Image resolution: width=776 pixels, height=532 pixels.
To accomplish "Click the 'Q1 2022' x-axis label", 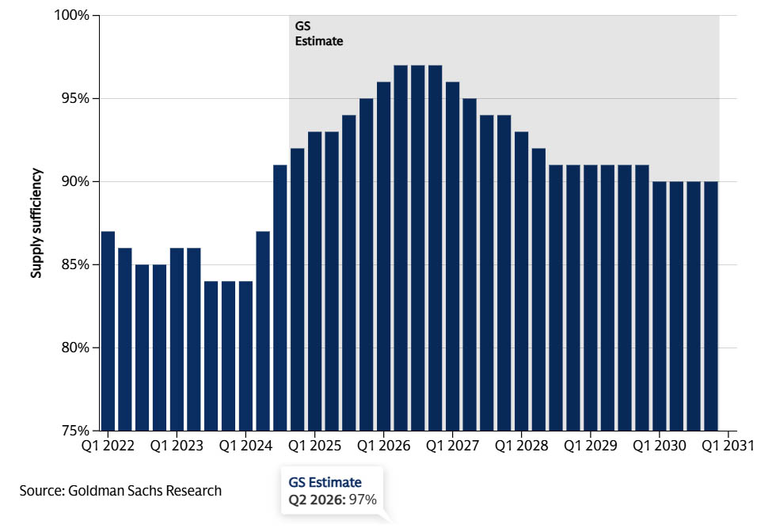I will point(108,446).
